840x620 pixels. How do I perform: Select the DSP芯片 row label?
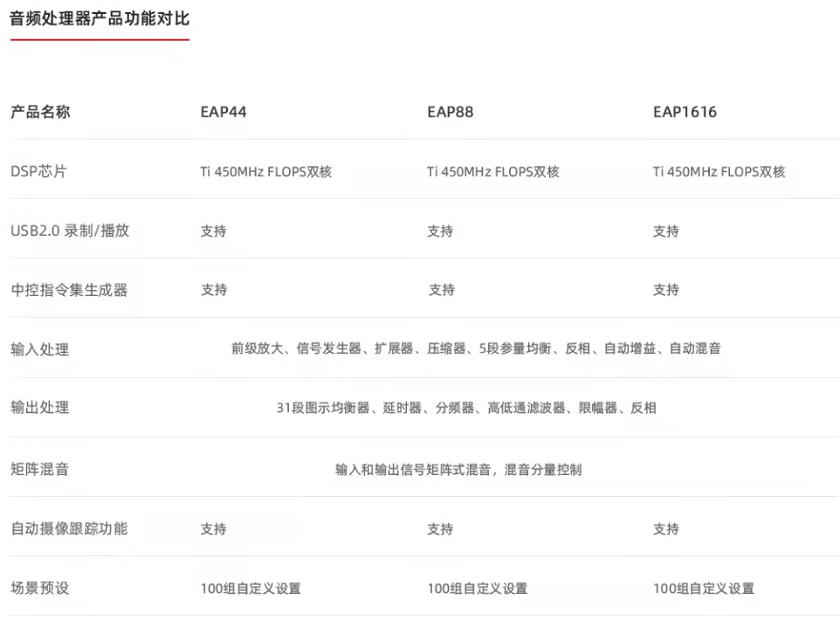pos(38,171)
